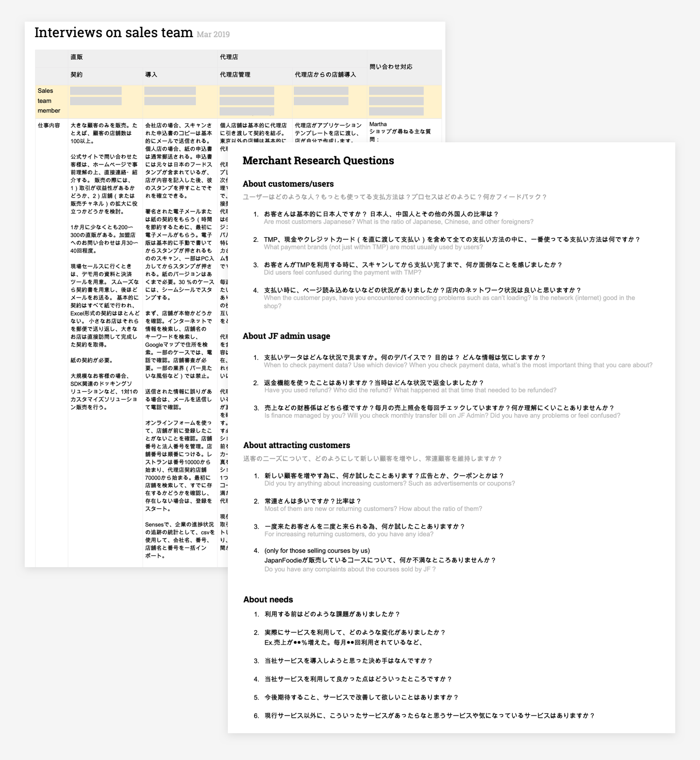Click the "About needs" section heading
The image size is (700, 760).
(268, 600)
